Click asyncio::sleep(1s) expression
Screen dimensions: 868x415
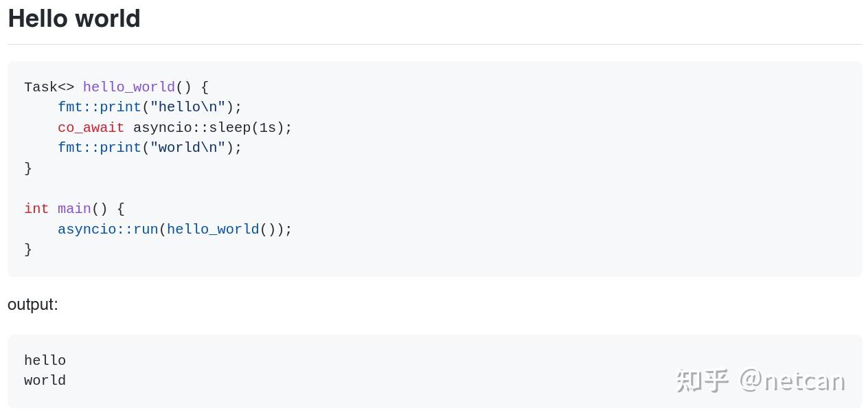click(208, 128)
